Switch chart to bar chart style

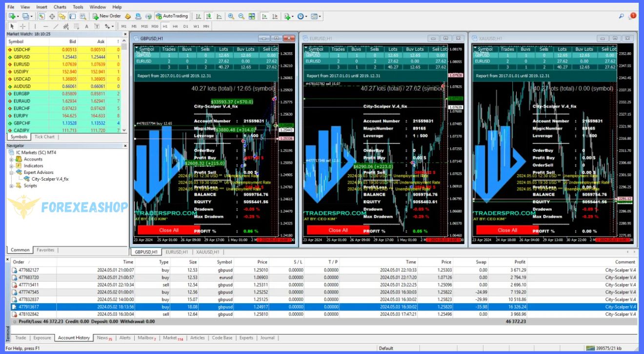[199, 16]
